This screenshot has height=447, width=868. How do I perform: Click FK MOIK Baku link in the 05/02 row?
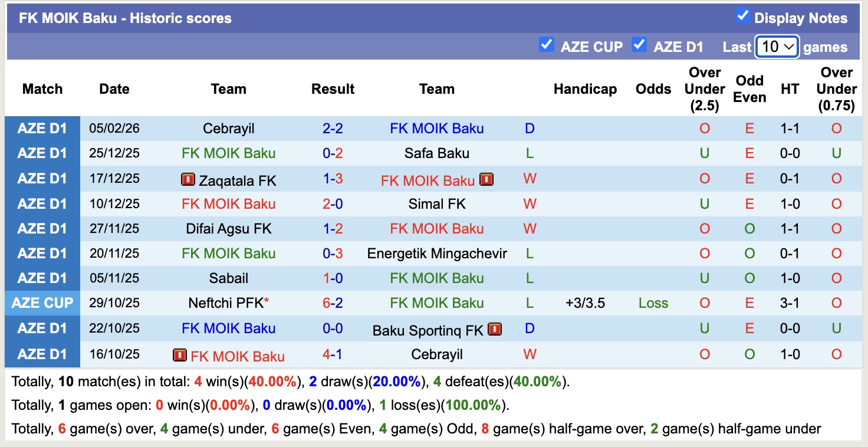(x=436, y=128)
